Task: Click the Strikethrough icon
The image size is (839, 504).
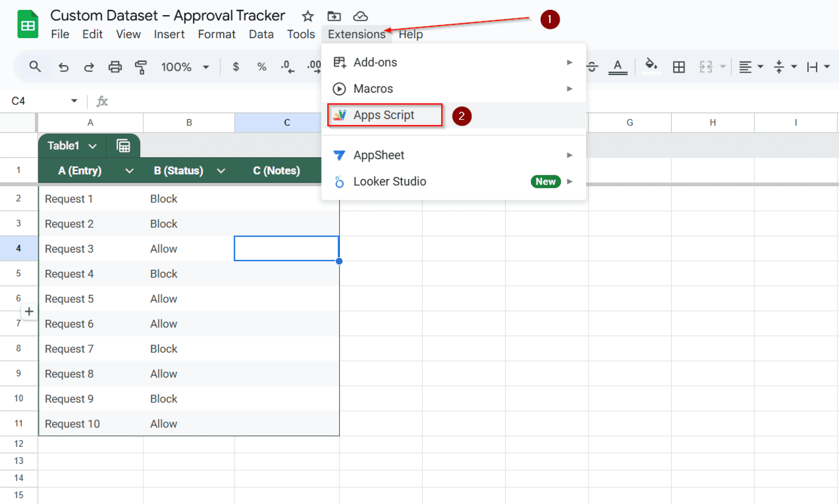Action: click(x=593, y=67)
